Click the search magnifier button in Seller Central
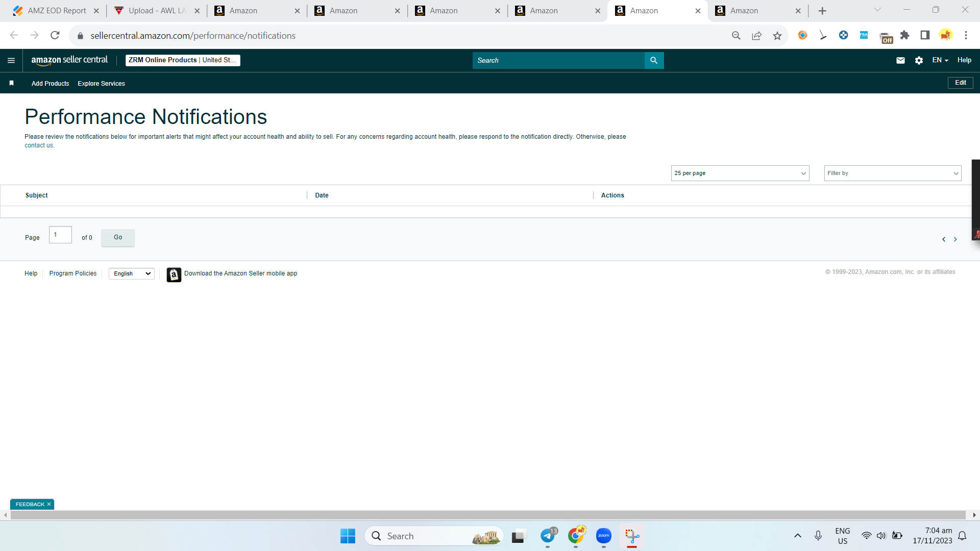 click(654, 60)
